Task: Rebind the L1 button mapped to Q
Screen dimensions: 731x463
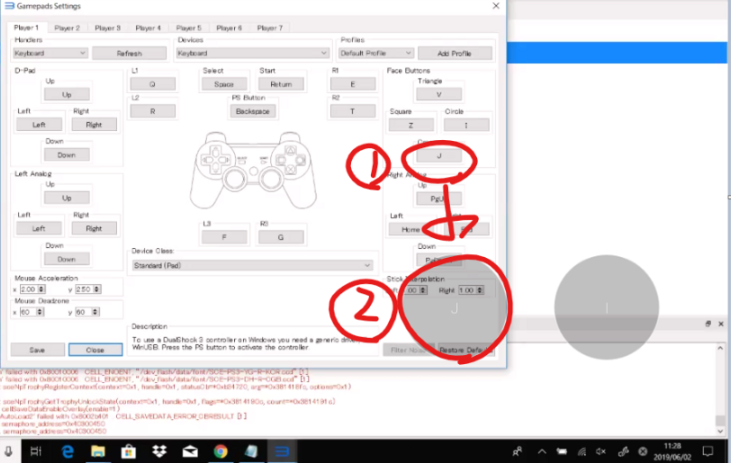Action: pyautogui.click(x=152, y=84)
